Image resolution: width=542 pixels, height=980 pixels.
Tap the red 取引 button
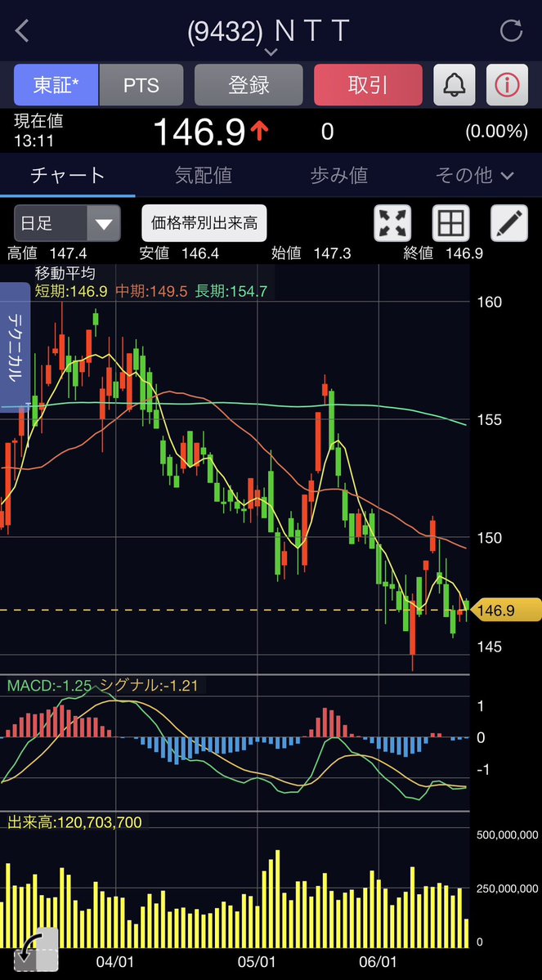tap(368, 84)
